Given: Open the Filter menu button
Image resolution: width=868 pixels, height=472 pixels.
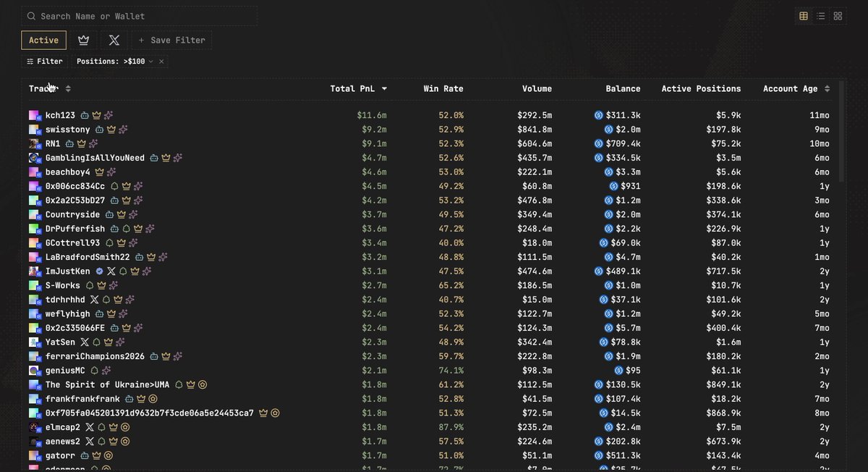Looking at the screenshot, I should (45, 62).
